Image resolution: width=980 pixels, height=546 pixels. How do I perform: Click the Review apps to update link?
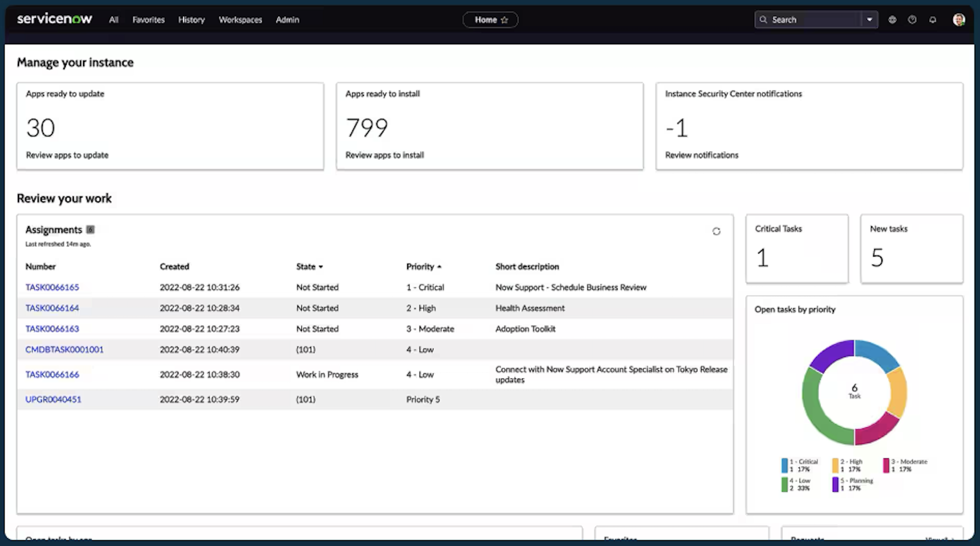(67, 155)
